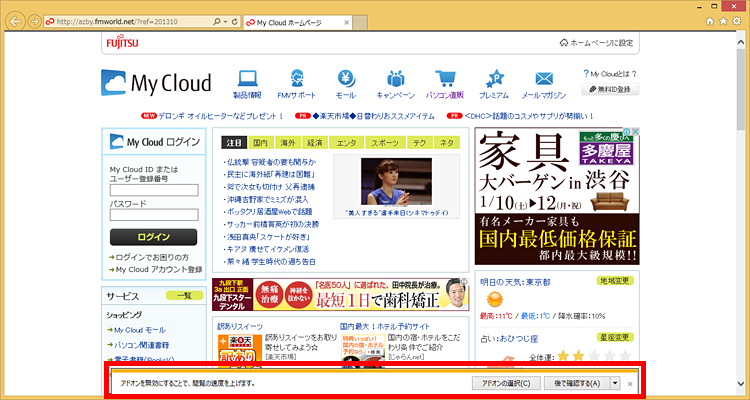The height and width of the screenshot is (400, 750).
Task: Click the My Cloud logo
Action: (x=156, y=83)
